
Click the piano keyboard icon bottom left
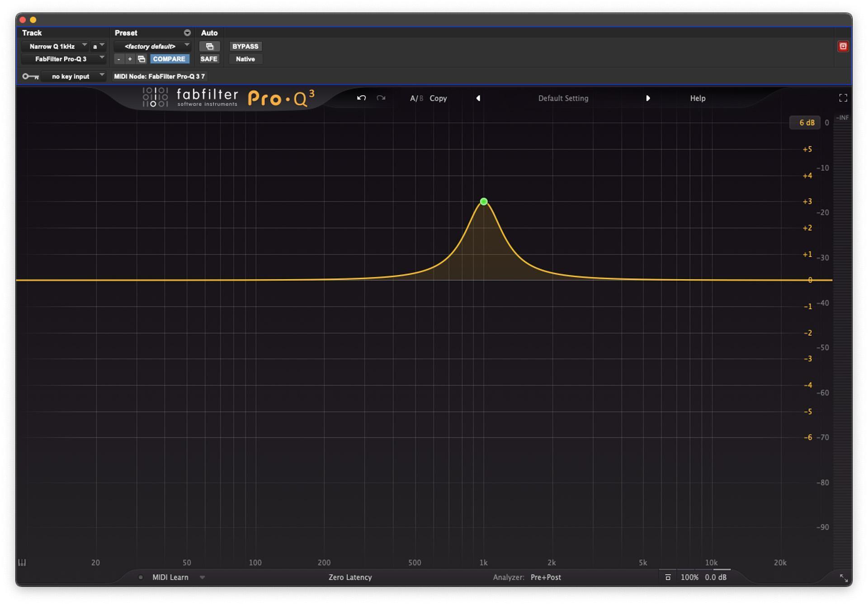point(22,563)
